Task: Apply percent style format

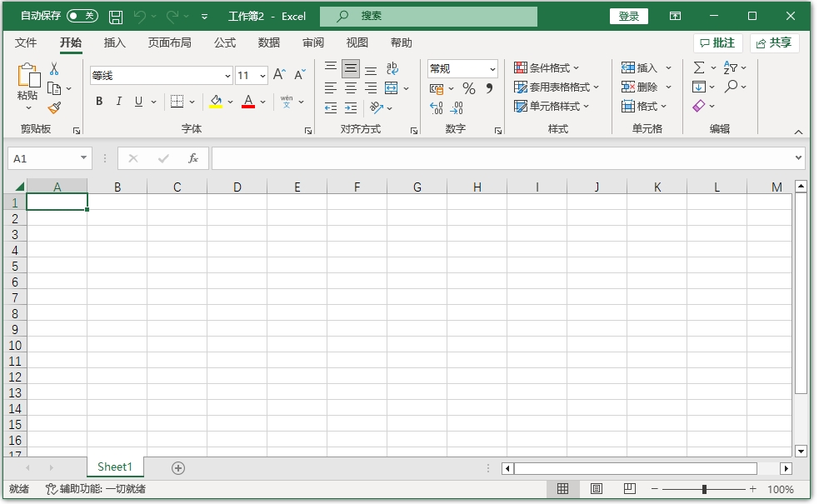Action: [468, 88]
